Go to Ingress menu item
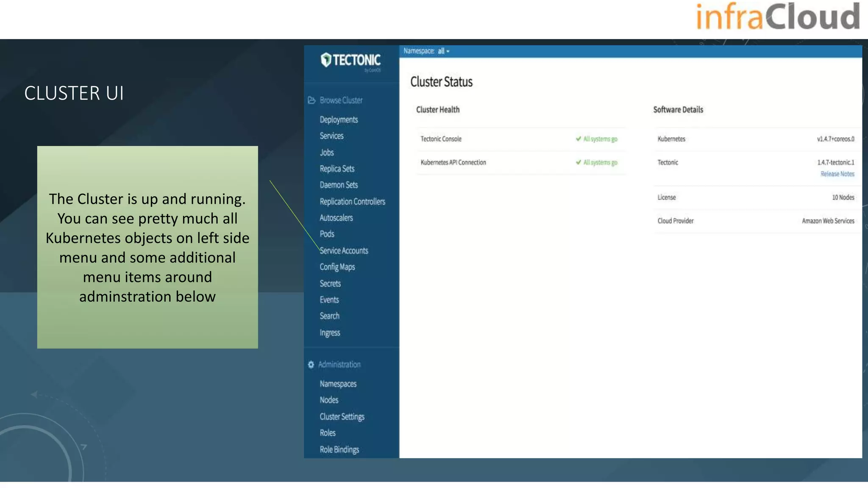The width and height of the screenshot is (868, 488). 330,333
